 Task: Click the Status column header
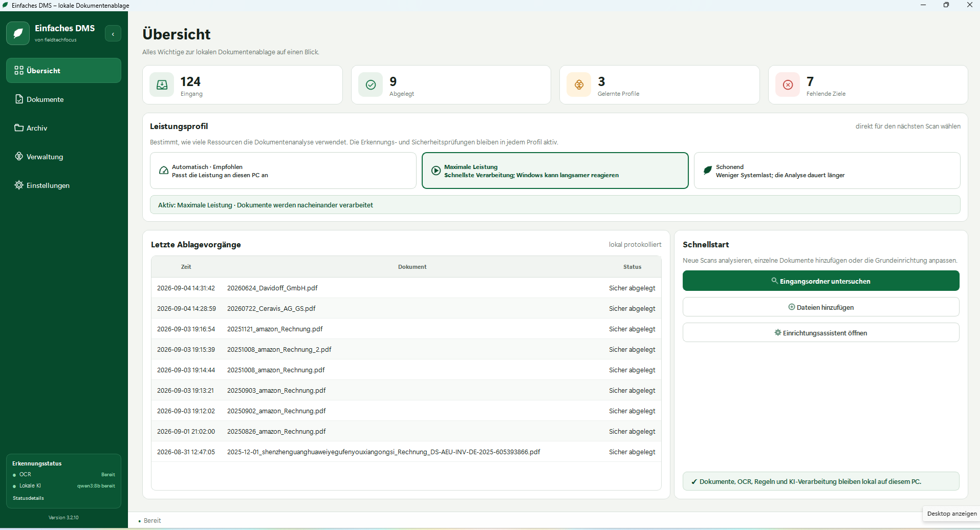pyautogui.click(x=632, y=267)
